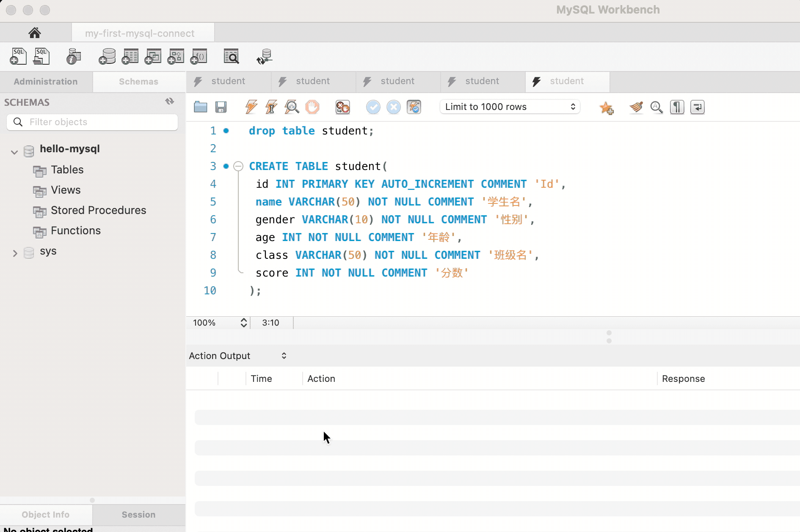The image size is (800, 532).
Task: Save the script using the floppy disk icon
Action: [221, 107]
